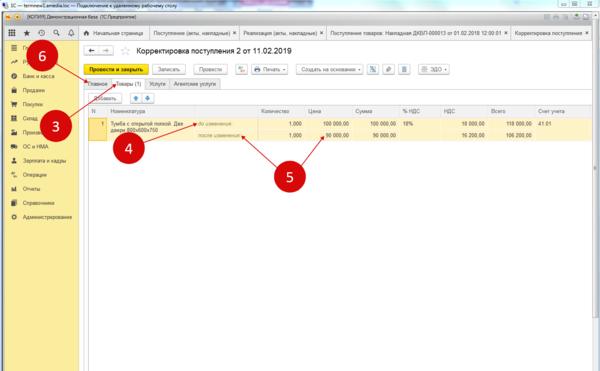Click the attached files paperclip icon
This screenshot has width=600, height=371.
tap(388, 70)
